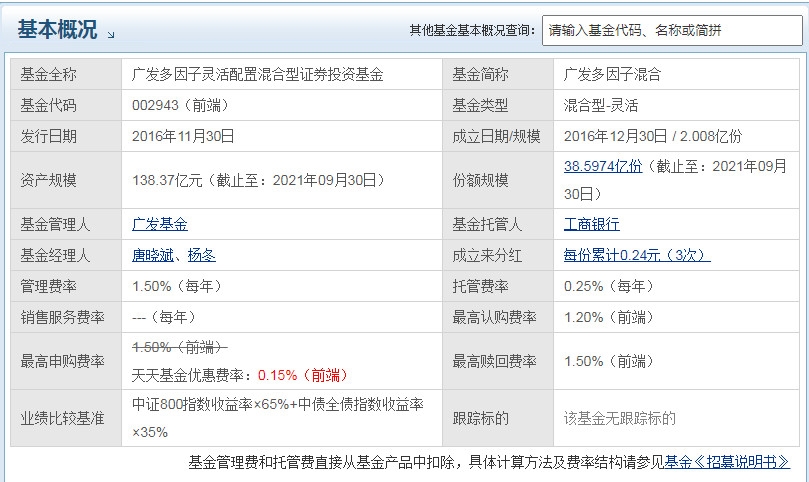Select the 业绩比较基准 label cell
The image size is (809, 482).
pos(66,418)
